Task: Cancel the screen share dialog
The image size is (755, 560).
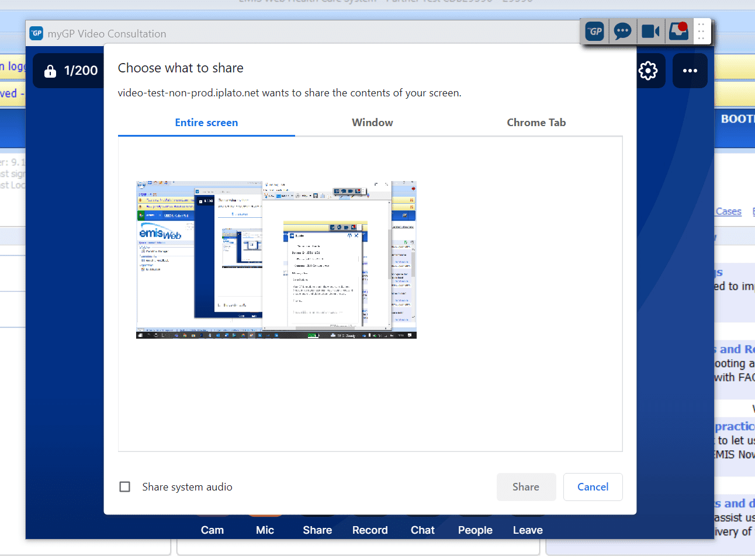Action: 593,487
